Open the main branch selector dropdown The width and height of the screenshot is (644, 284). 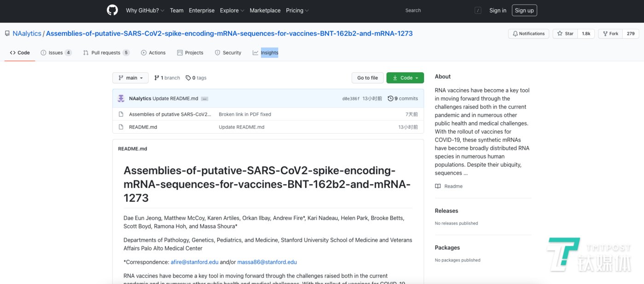pos(130,78)
